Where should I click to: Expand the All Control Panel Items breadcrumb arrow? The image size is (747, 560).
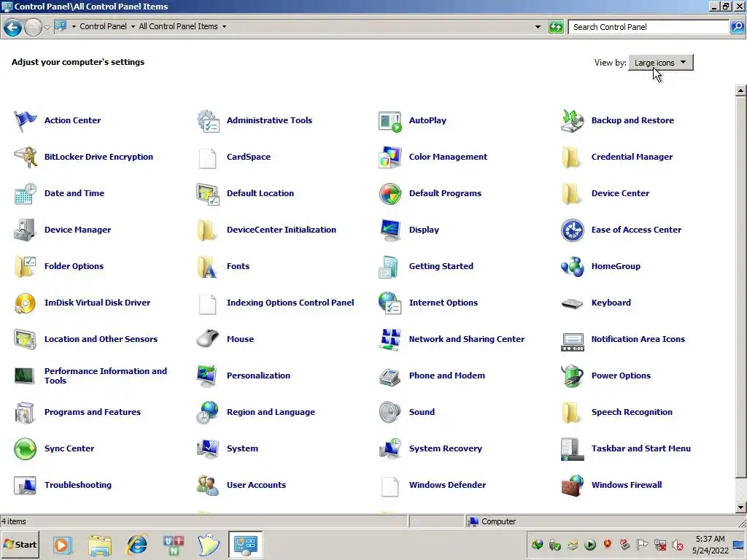(x=224, y=27)
